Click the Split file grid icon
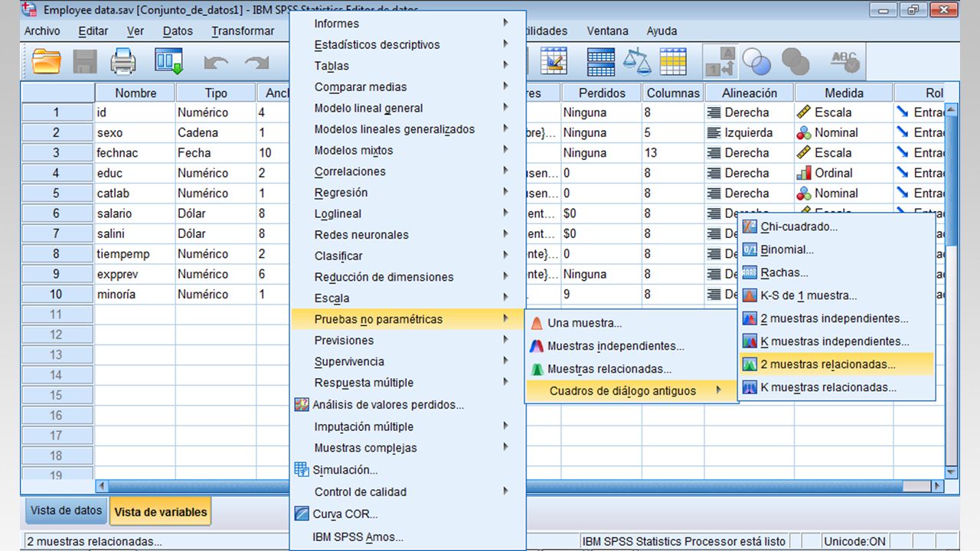 coord(601,61)
